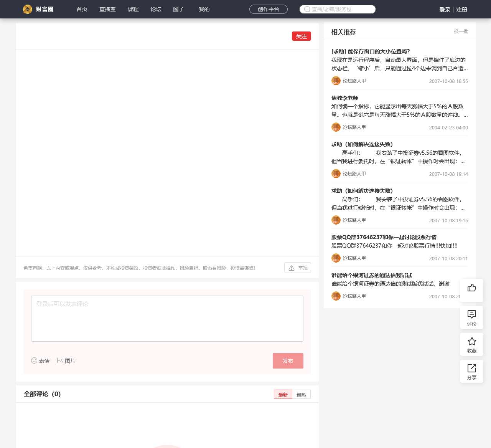Select 我的 in the top navigation

point(204,9)
